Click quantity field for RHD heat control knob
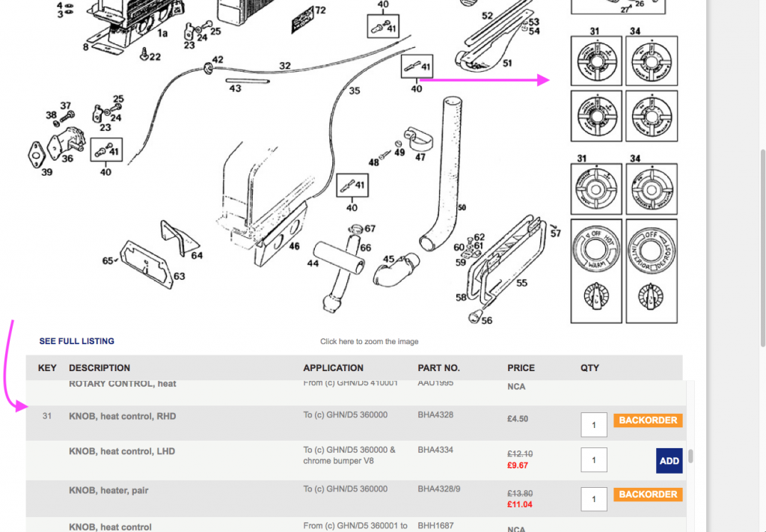This screenshot has height=532, width=766. coord(593,424)
